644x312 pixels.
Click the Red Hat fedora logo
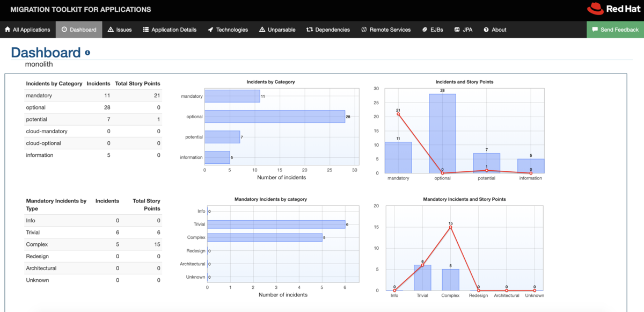(595, 9)
